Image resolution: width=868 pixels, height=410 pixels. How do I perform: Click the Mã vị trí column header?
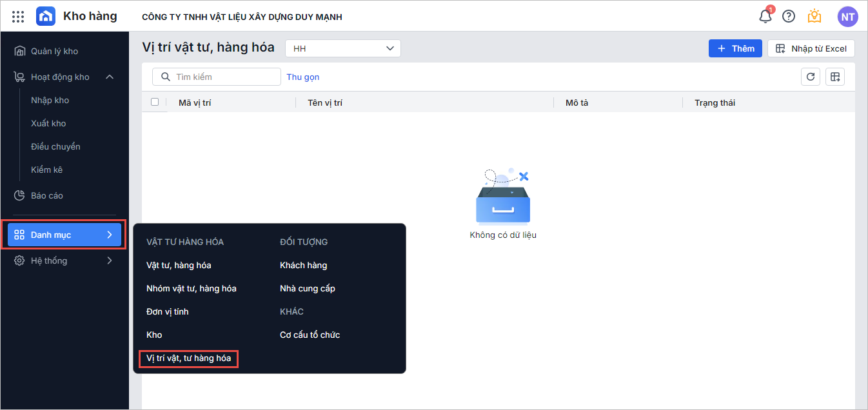(195, 102)
